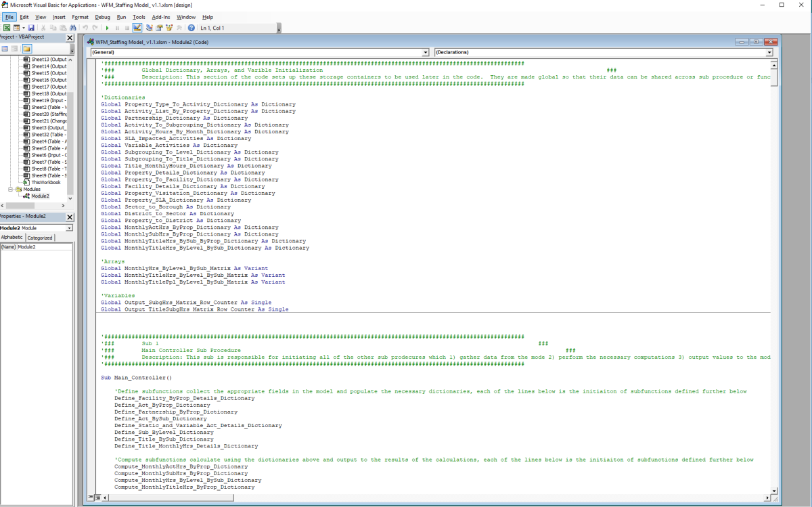Save the VBA project using toolbar icon

[31, 27]
